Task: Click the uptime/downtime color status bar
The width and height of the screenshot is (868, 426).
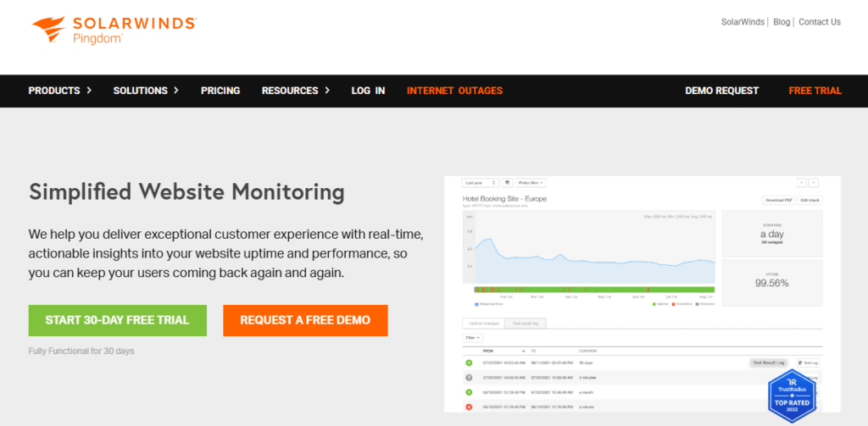Action: (594, 290)
